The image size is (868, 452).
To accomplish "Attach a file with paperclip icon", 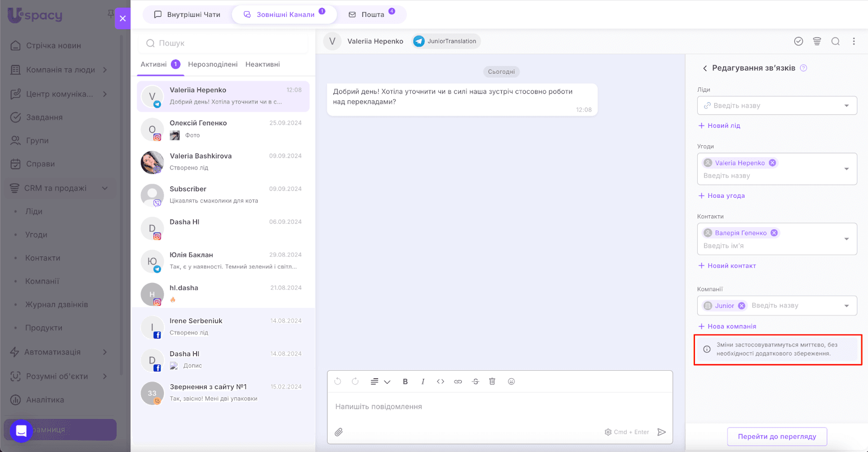I will pos(339,432).
